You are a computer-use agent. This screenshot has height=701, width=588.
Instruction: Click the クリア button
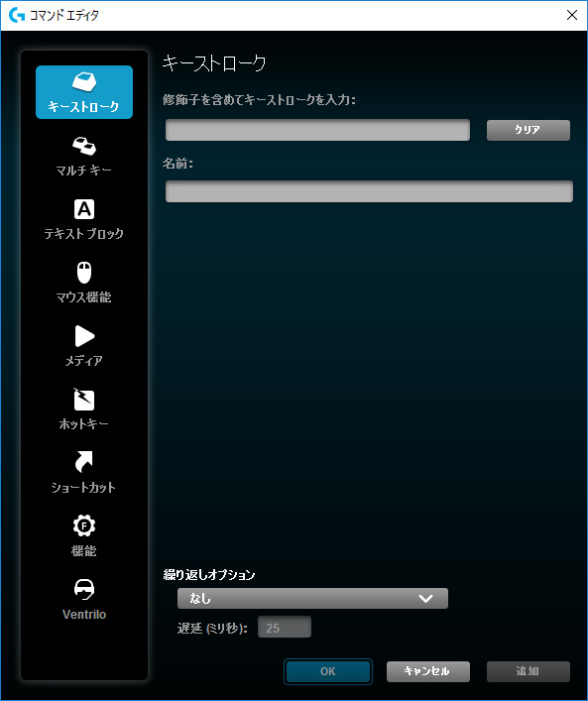(x=529, y=130)
